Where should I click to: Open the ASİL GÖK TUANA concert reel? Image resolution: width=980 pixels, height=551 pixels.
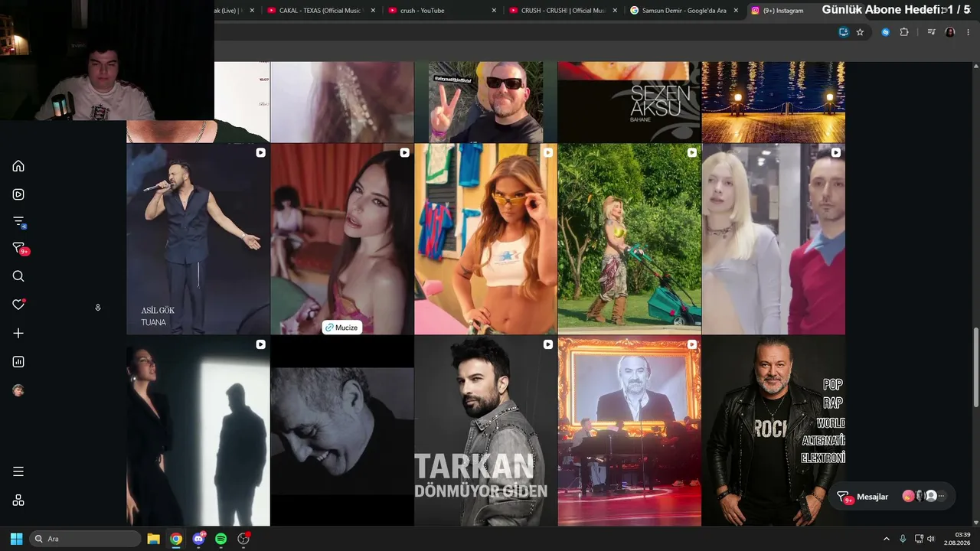point(198,239)
